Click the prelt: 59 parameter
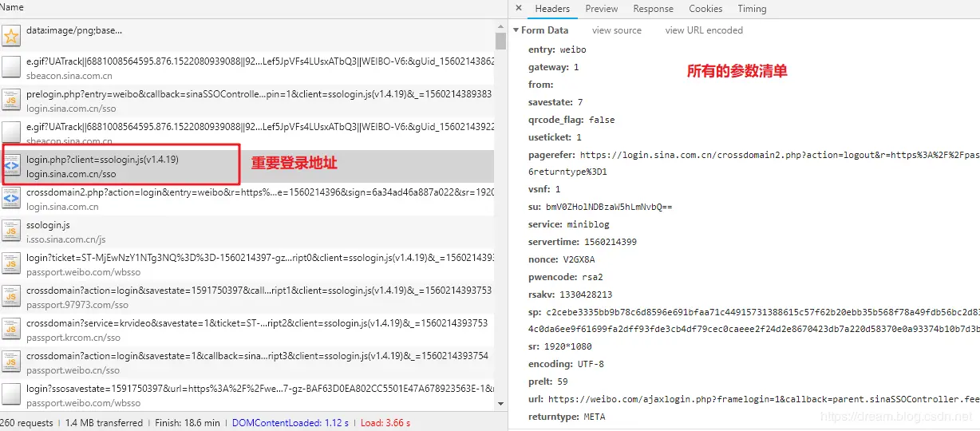Image resolution: width=980 pixels, height=431 pixels. [x=547, y=382]
